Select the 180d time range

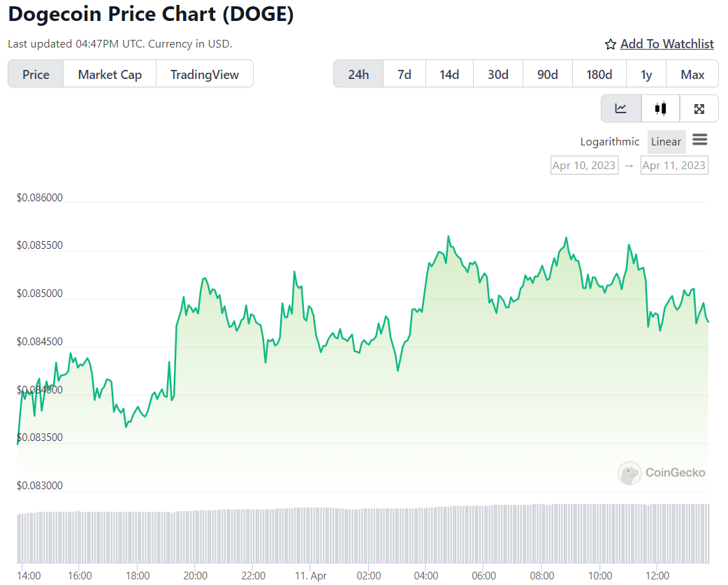(x=599, y=74)
